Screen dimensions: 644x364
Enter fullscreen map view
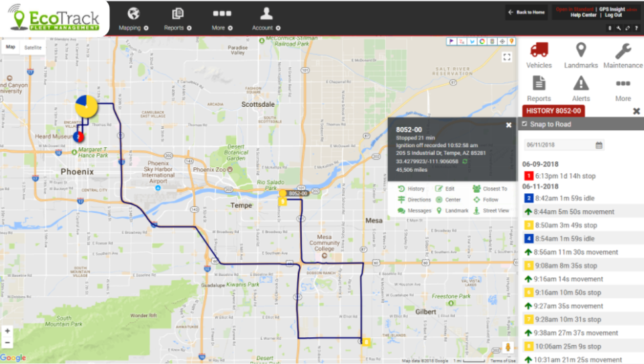[507, 57]
